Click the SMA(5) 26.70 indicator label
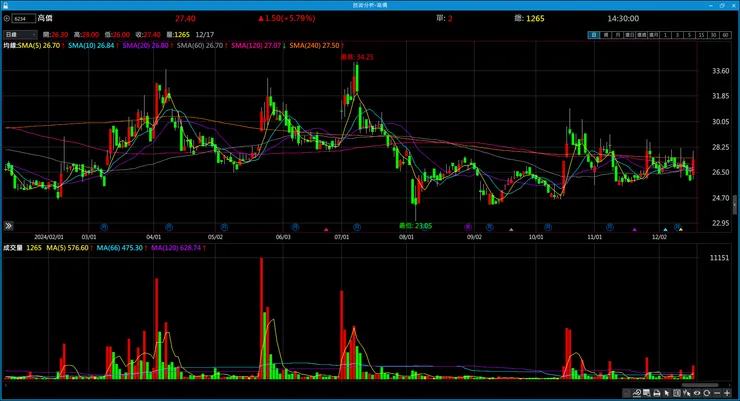Screen dimensions: 740x401 [x=39, y=46]
